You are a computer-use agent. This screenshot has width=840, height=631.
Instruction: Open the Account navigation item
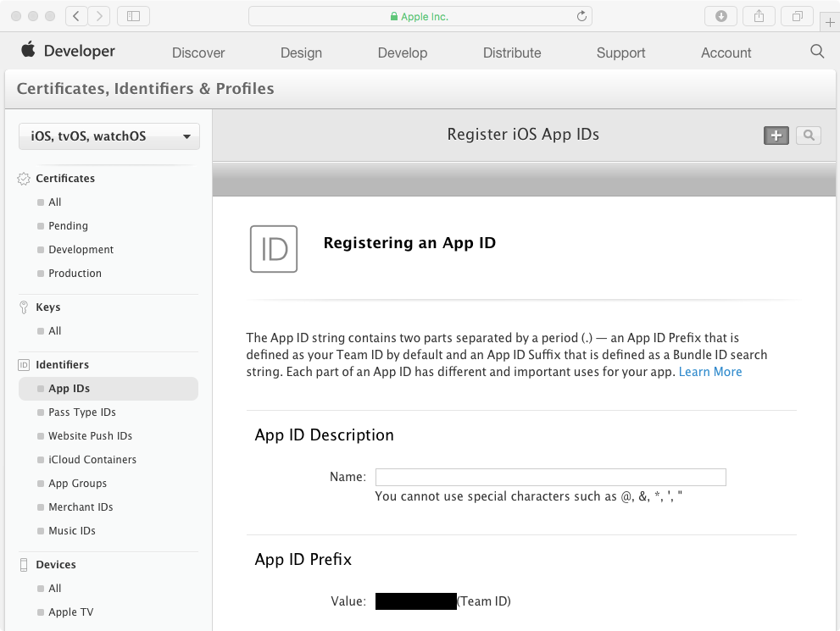pyautogui.click(x=726, y=53)
